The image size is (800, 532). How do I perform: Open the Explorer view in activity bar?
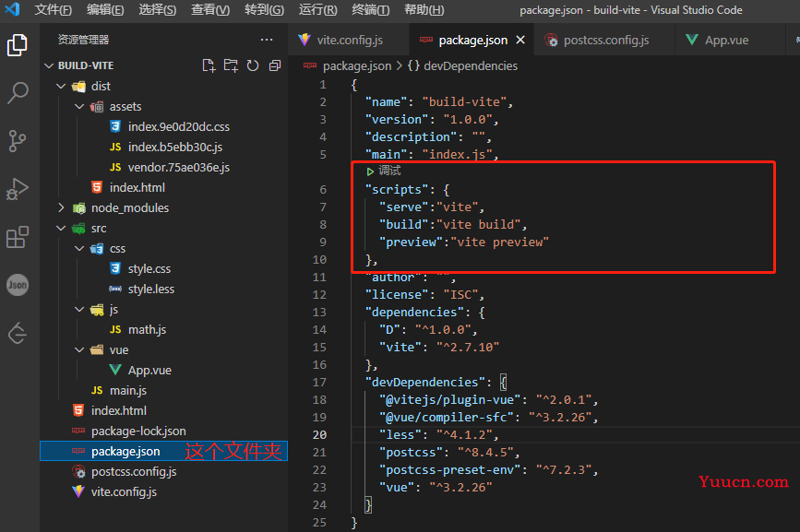pyautogui.click(x=18, y=45)
